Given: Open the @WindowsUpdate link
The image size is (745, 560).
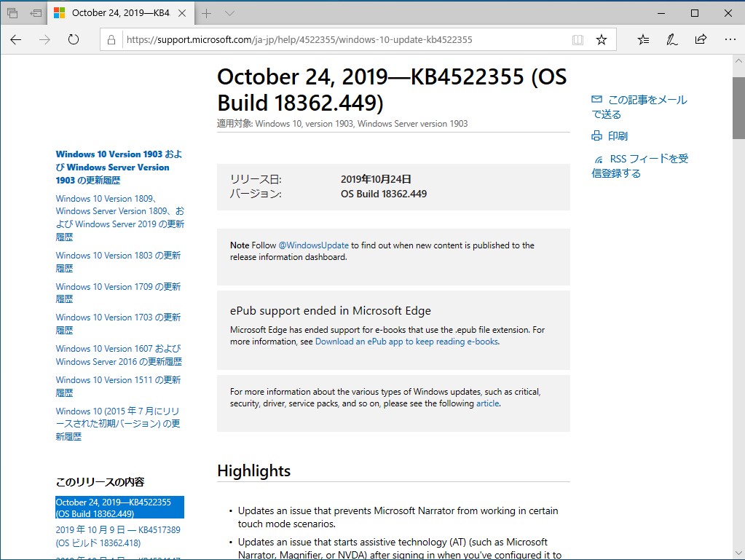Looking at the screenshot, I should tap(313, 245).
